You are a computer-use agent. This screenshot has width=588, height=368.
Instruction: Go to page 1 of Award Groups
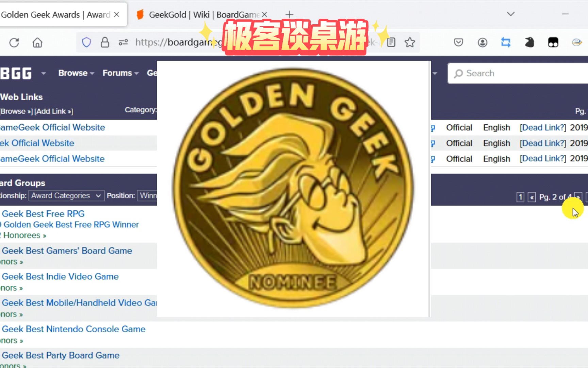coord(520,197)
